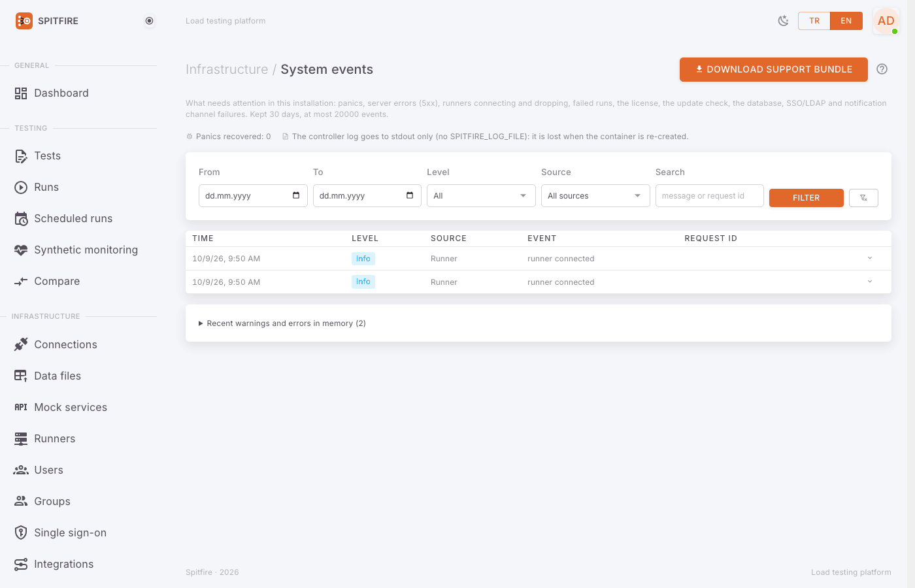Screen dimensions: 915x588
Task: Click the EVENT column header
Action: 542,238
